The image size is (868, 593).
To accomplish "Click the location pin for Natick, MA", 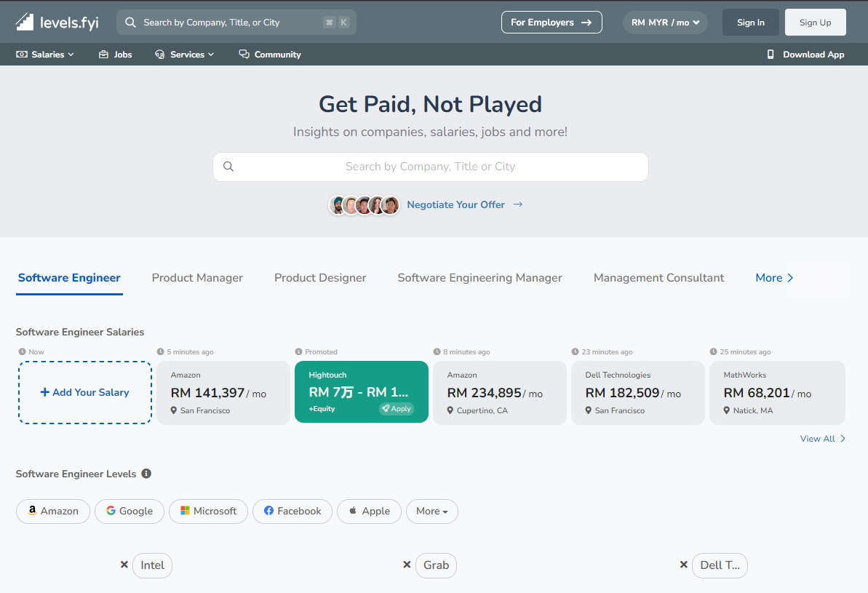I will point(727,410).
